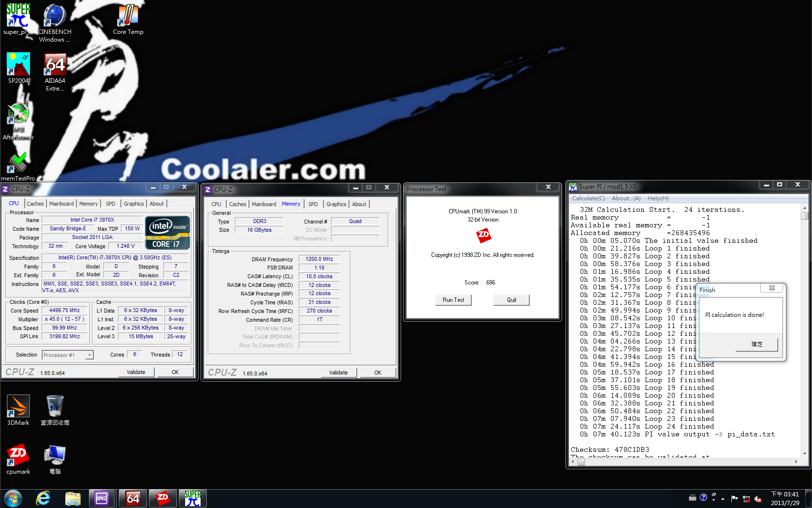
Task: Click the Intel Core i7 logo badge
Action: pos(167,233)
